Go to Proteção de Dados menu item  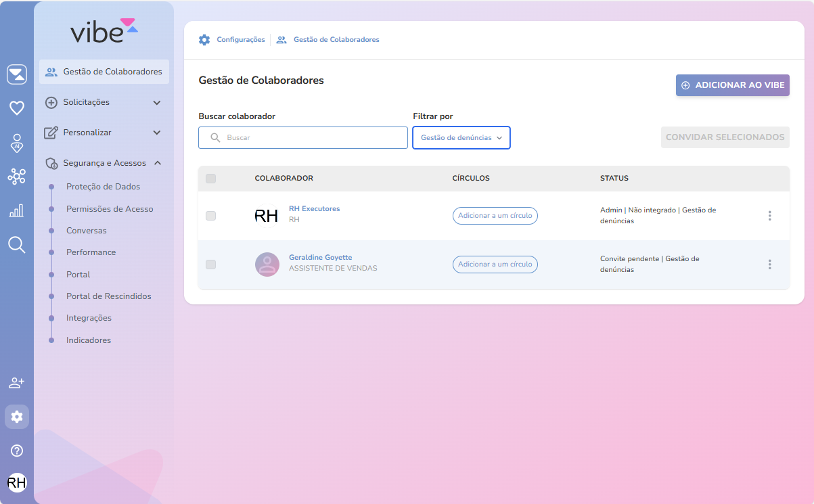[103, 187]
